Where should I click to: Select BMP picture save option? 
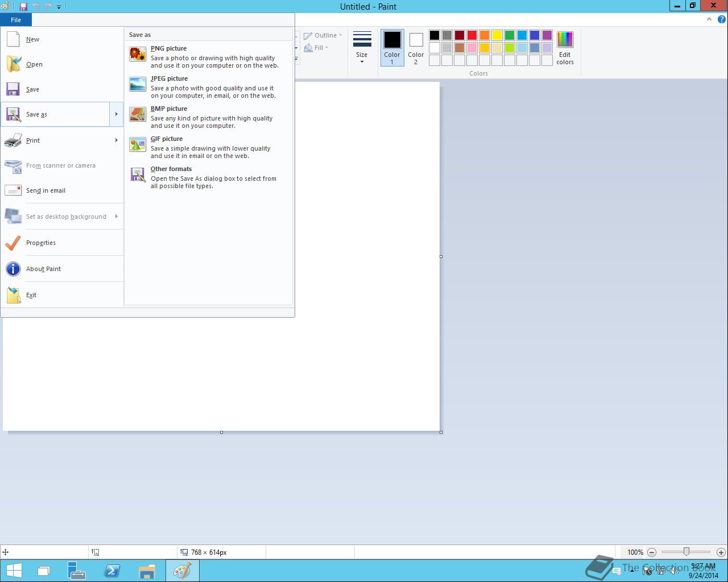208,117
